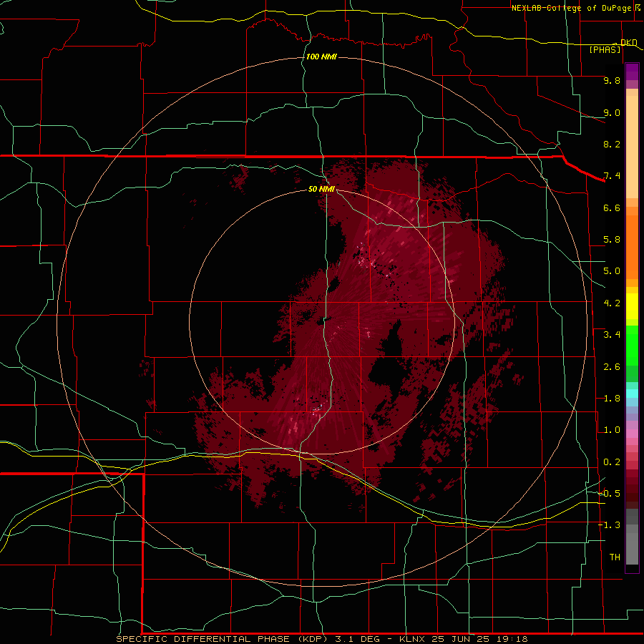Click the 5.0 scale value
The width and height of the screenshot is (644, 644).
pyautogui.click(x=612, y=271)
